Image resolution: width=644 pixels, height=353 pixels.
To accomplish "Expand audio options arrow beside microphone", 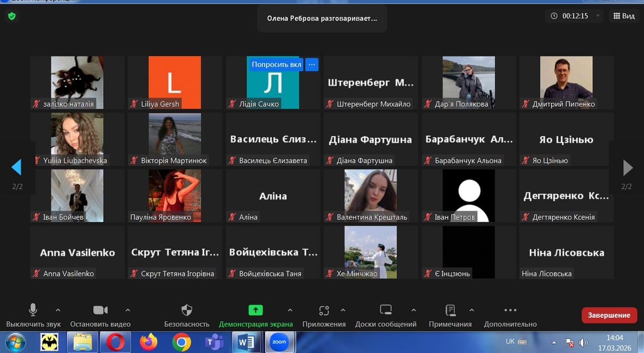I will (58, 310).
